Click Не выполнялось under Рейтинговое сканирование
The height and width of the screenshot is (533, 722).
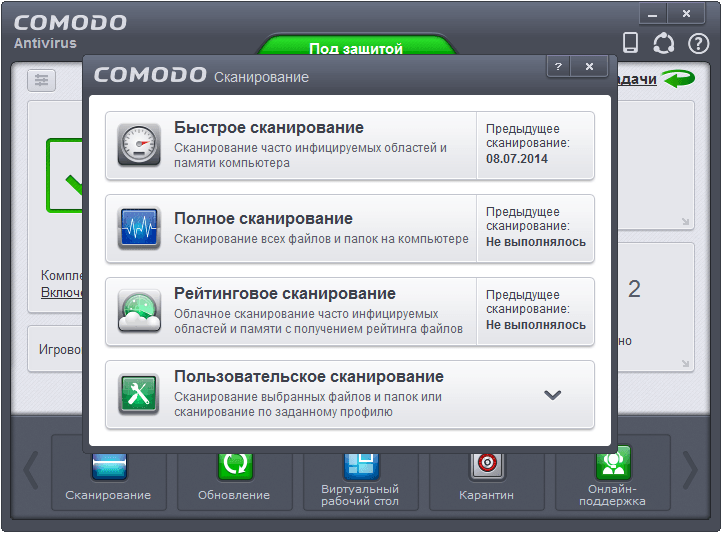click(536, 324)
